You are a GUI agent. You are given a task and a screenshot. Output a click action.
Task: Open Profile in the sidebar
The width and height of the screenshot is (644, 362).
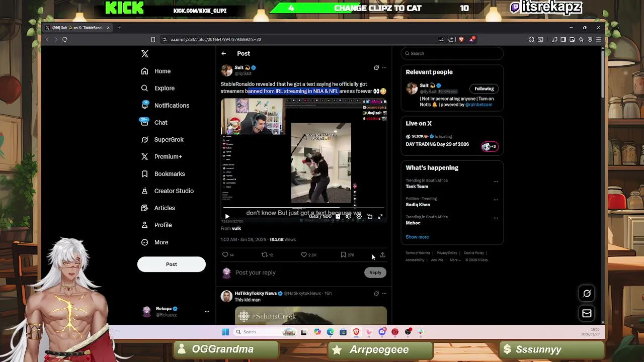[156, 225]
